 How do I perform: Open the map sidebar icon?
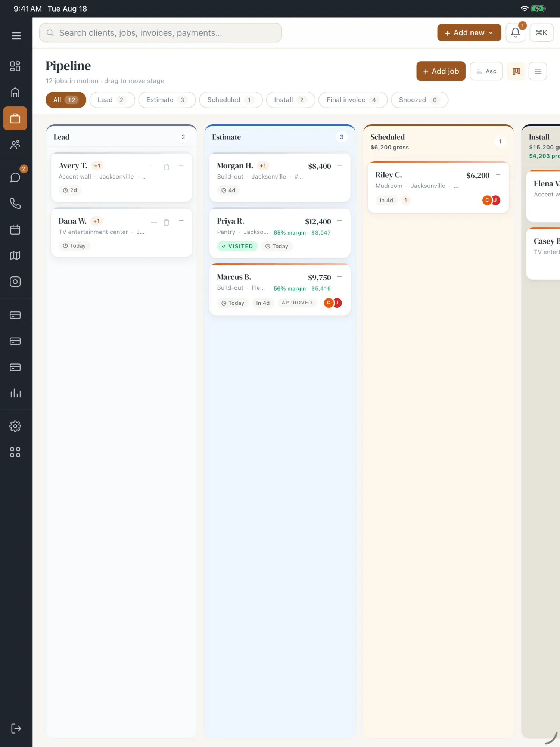(15, 255)
